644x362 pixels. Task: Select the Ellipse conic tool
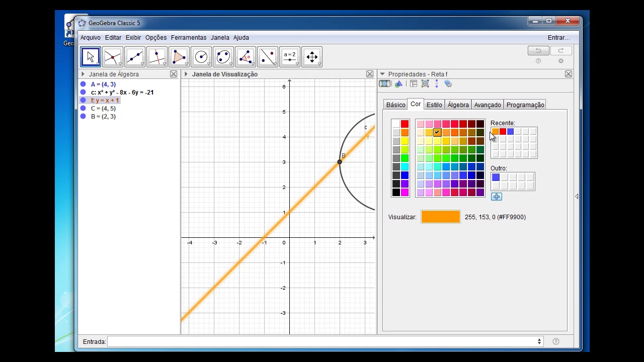pyautogui.click(x=223, y=57)
